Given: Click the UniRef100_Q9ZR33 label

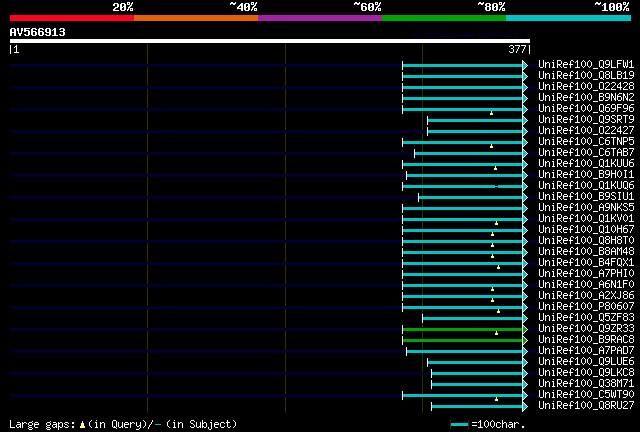Looking at the screenshot, I should point(586,329).
